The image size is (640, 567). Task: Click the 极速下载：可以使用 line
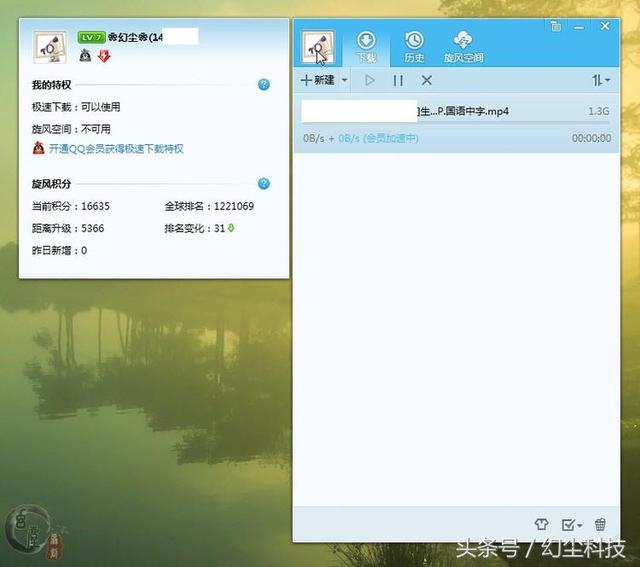[x=76, y=107]
